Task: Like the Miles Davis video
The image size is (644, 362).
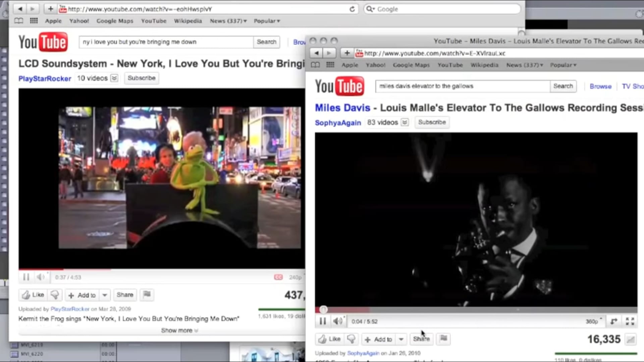Action: [x=329, y=339]
